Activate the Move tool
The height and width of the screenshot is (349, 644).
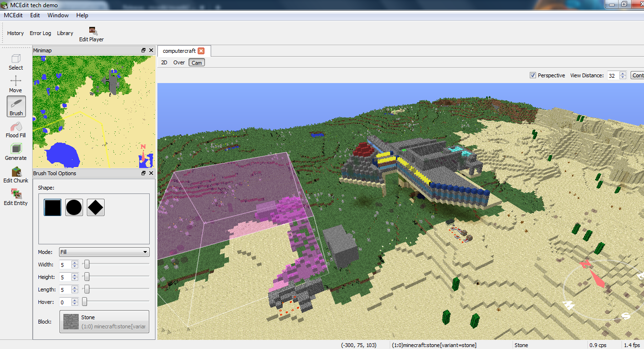[16, 84]
